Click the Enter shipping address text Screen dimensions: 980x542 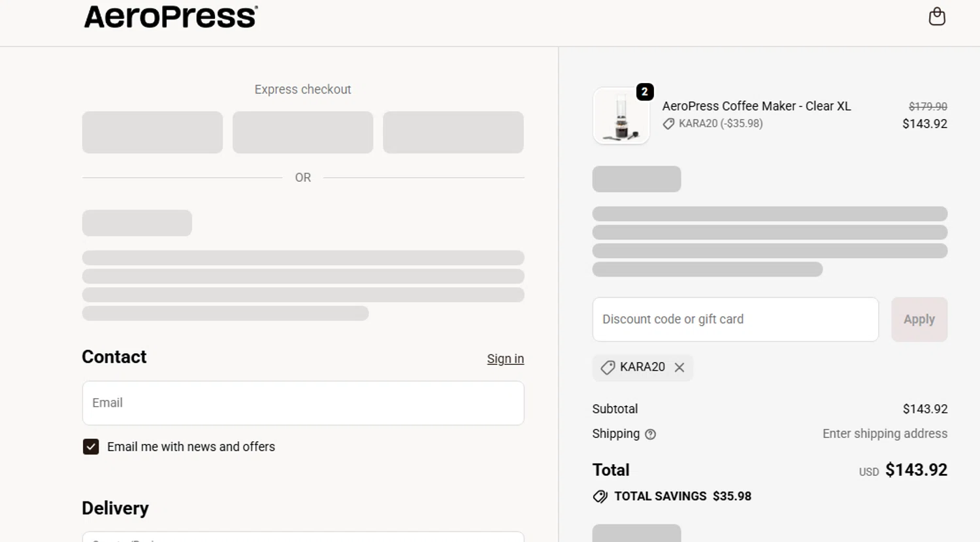click(x=885, y=433)
